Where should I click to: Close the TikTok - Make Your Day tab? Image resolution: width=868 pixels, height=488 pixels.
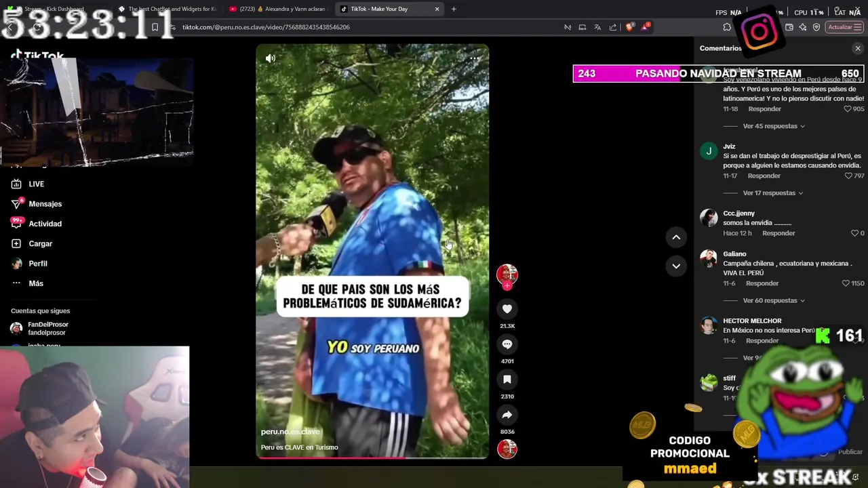tap(437, 9)
